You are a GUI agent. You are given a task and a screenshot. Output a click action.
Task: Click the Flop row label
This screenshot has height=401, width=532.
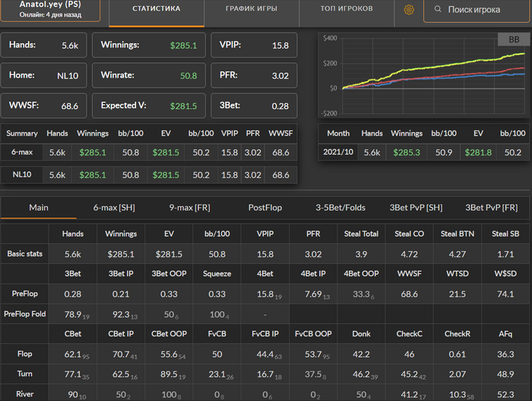25,354
